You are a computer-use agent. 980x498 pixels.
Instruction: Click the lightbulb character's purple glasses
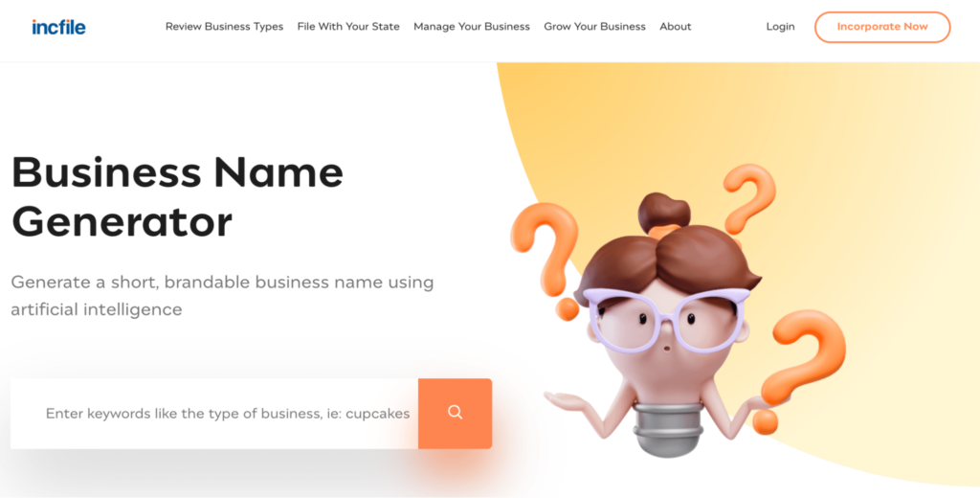click(666, 320)
